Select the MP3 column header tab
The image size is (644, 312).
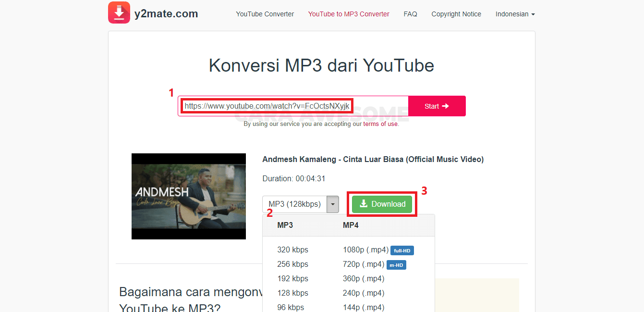pos(285,225)
